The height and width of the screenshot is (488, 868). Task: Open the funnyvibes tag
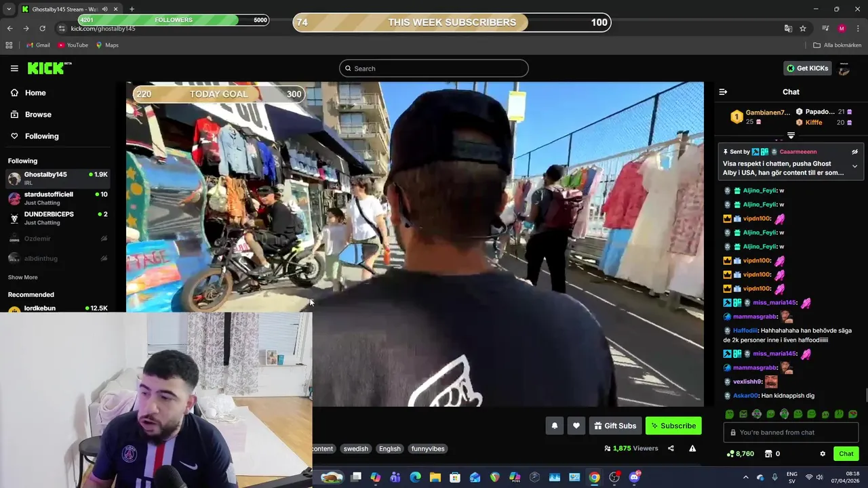coord(428,449)
